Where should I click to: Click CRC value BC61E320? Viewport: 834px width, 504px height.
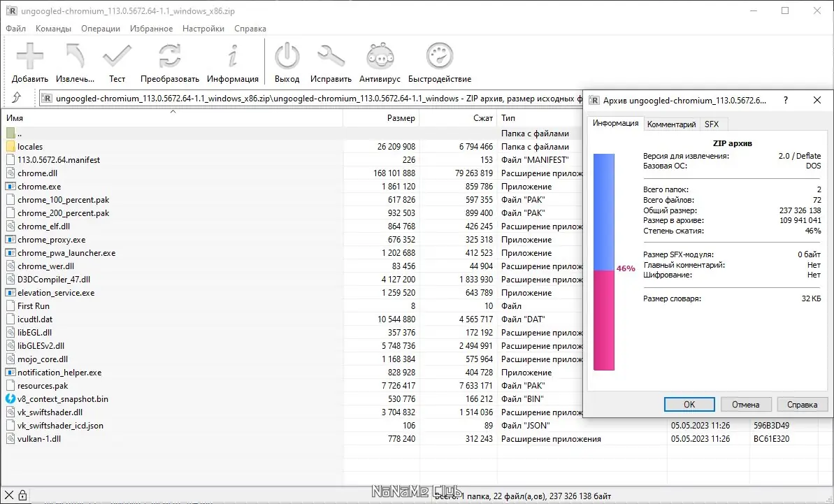click(771, 439)
